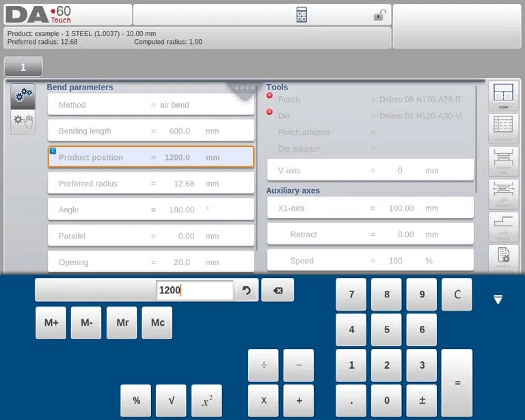Select the Product position field
Viewport: 525px width, 420px height.
(151, 157)
